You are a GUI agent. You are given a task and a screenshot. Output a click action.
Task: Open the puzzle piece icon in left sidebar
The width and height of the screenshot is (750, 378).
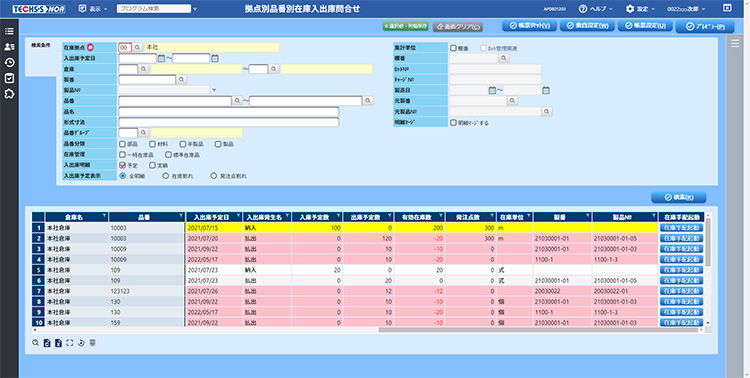click(x=9, y=94)
